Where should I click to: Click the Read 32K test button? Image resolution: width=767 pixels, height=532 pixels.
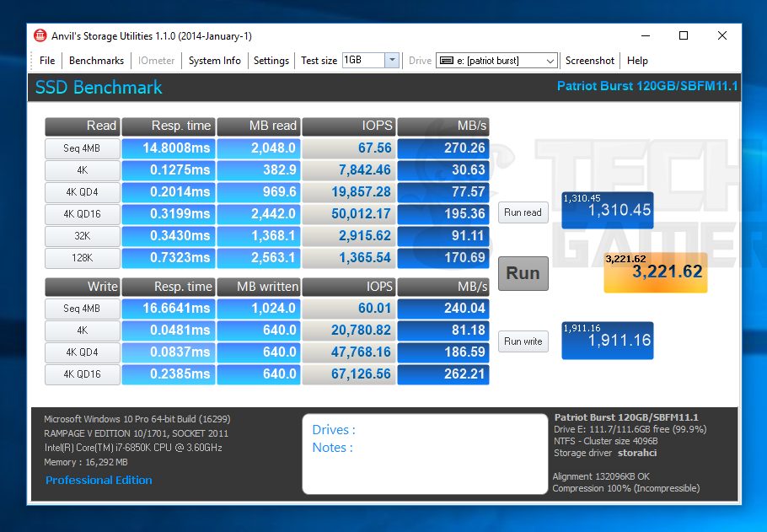[83, 236]
